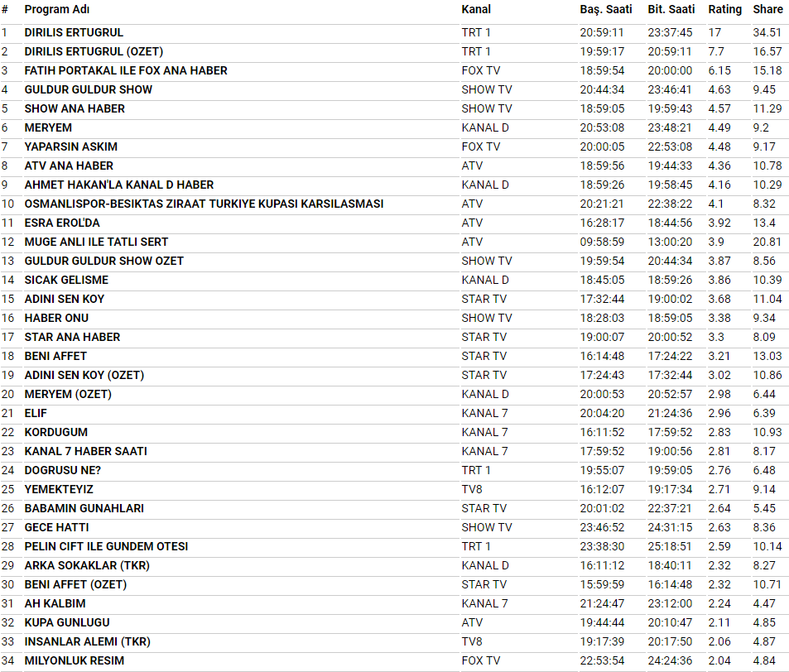
Task: Click PELIN CIFT ILE GUNDEM OTESI
Action: tap(106, 546)
